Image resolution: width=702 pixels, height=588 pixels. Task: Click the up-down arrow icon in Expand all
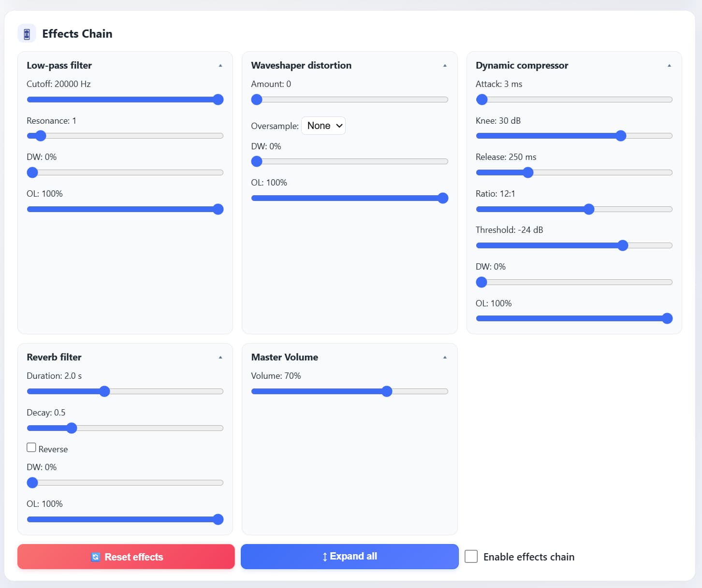click(x=325, y=557)
